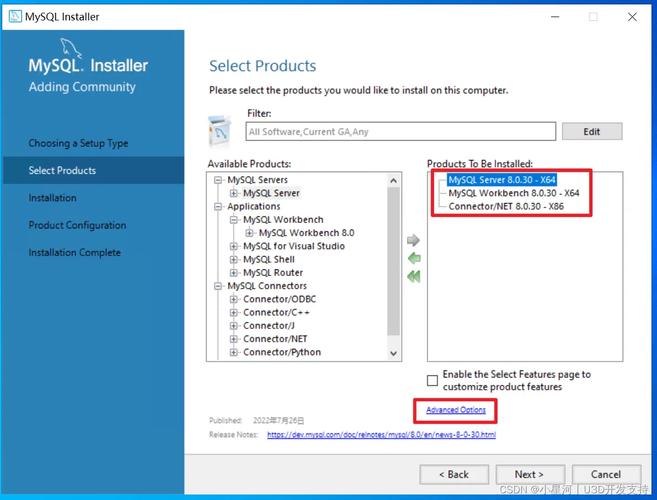
Task: Click the MySQL dolphin logo in sidebar
Action: pos(70,47)
